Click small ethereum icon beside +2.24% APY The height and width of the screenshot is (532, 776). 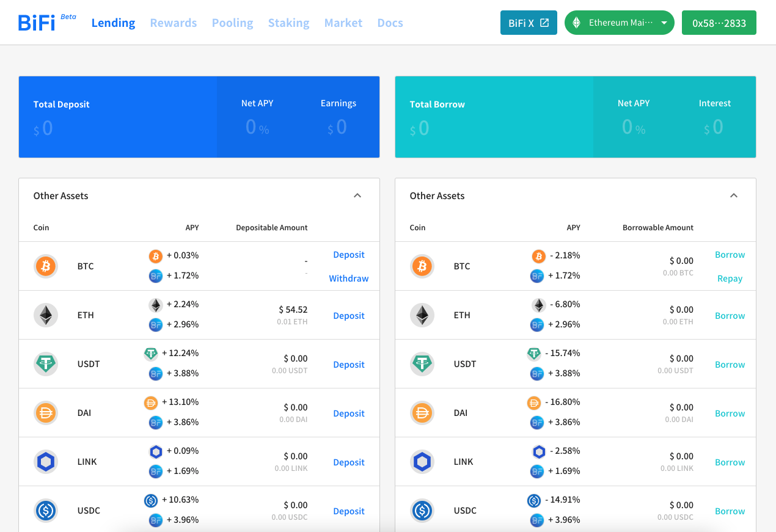[x=156, y=305]
